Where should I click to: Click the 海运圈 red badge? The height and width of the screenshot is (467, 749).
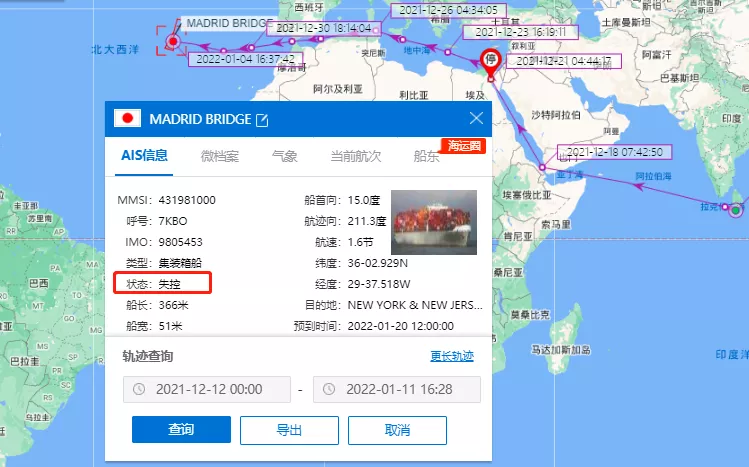464,146
